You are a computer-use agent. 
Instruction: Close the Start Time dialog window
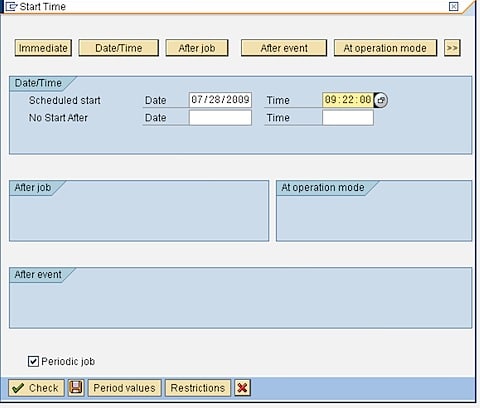454,6
